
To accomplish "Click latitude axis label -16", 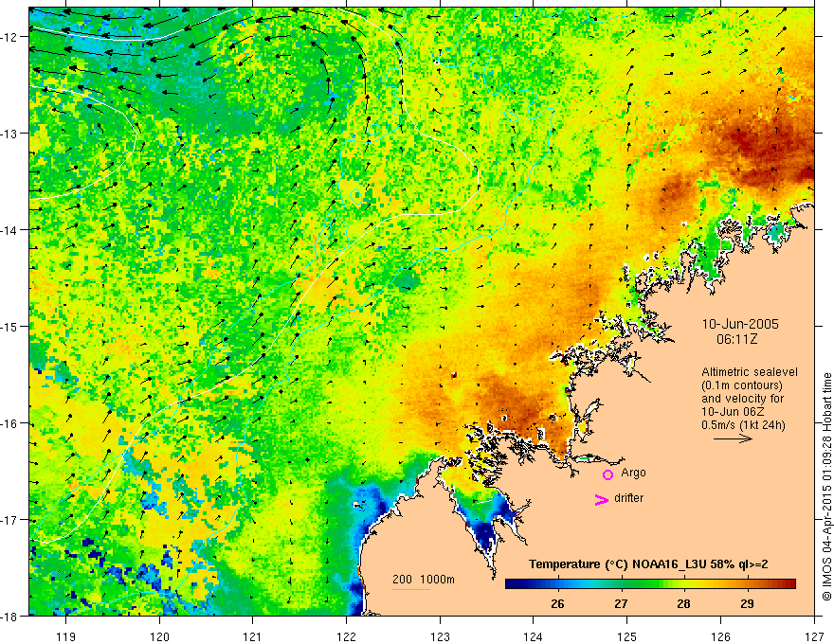I will tap(11, 423).
